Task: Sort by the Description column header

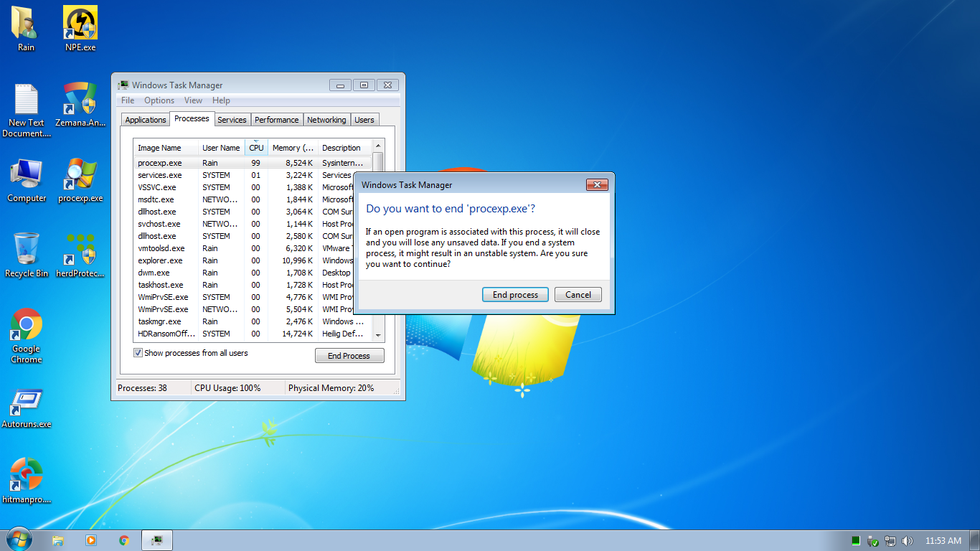Action: (x=345, y=148)
